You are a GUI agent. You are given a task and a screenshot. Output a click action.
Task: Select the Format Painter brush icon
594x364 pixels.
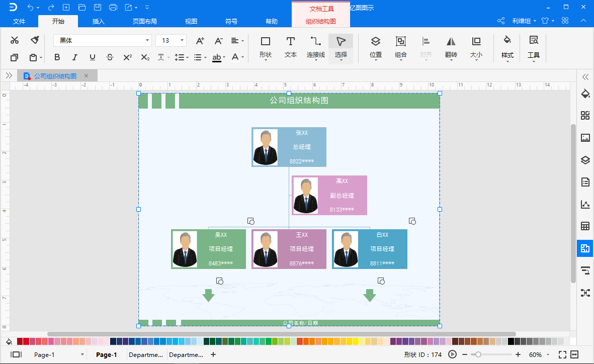[35, 40]
